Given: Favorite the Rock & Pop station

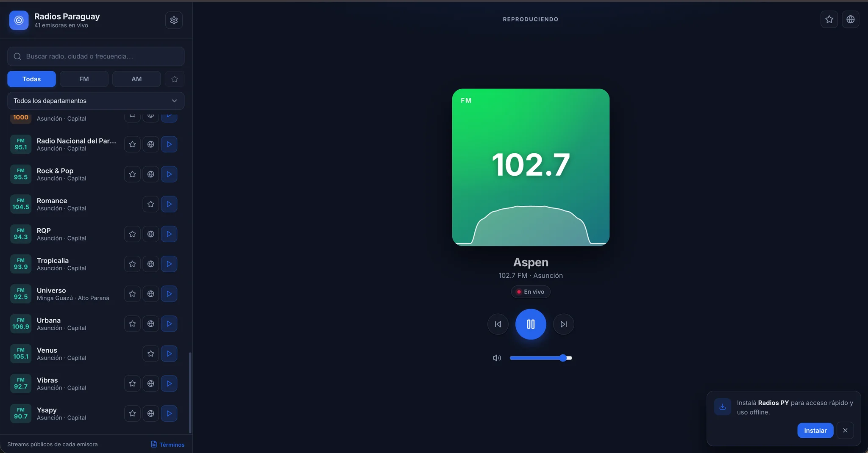Looking at the screenshot, I should pos(132,174).
